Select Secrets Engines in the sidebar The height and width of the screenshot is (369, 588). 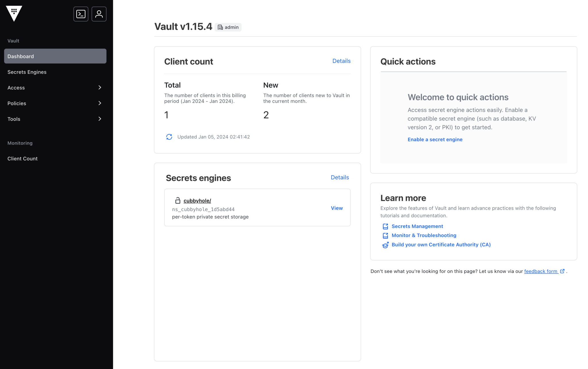27,72
